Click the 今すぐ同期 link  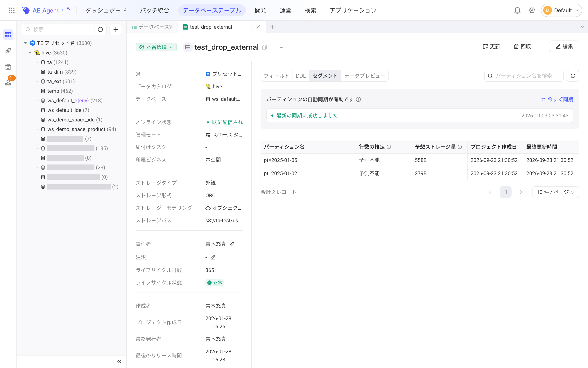point(557,99)
